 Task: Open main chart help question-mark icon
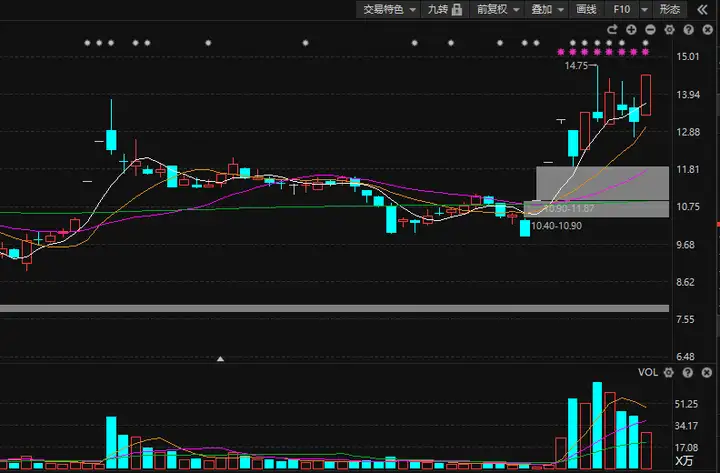tap(688, 30)
